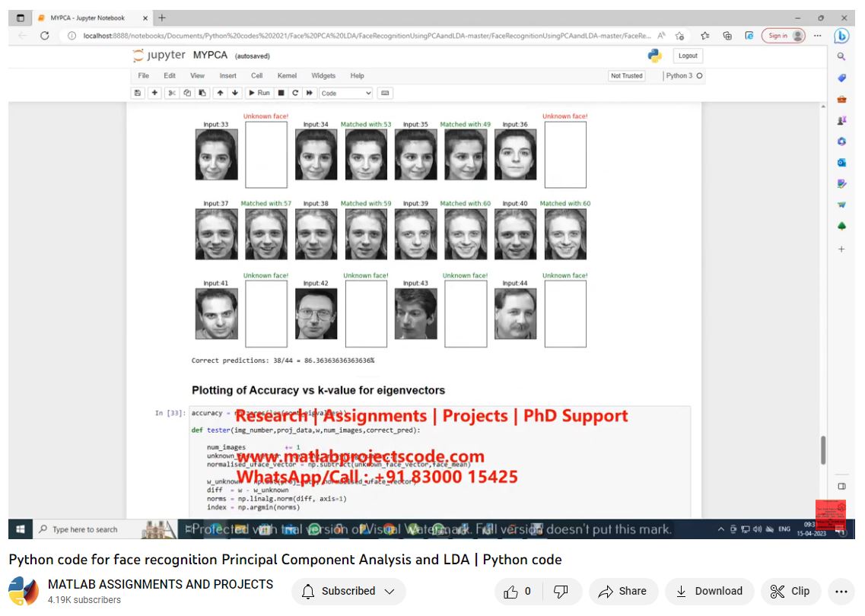Open the Insert menu

point(227,75)
